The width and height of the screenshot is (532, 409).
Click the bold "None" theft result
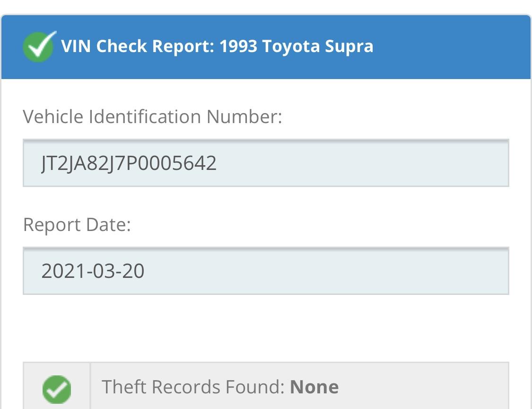pos(314,387)
